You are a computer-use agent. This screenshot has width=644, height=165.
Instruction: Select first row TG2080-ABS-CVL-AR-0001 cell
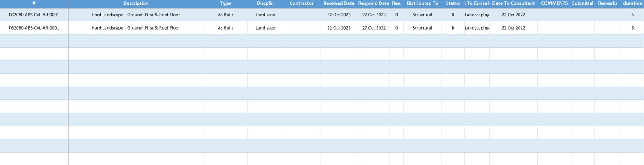point(34,15)
